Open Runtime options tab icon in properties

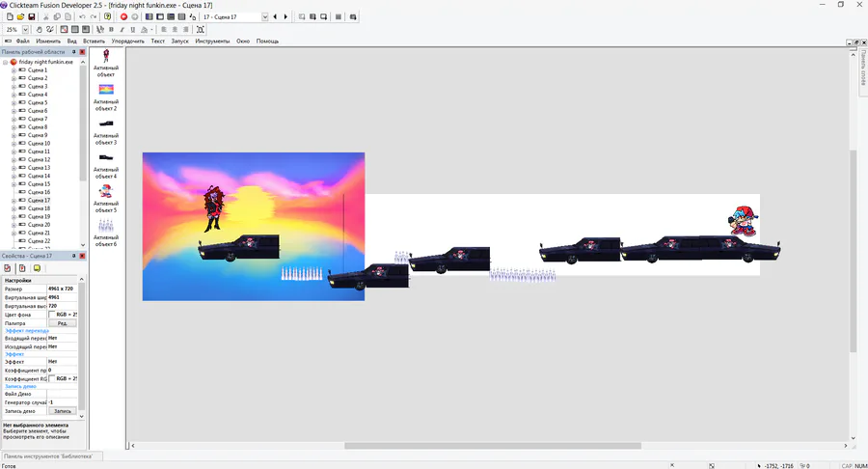[22, 268]
